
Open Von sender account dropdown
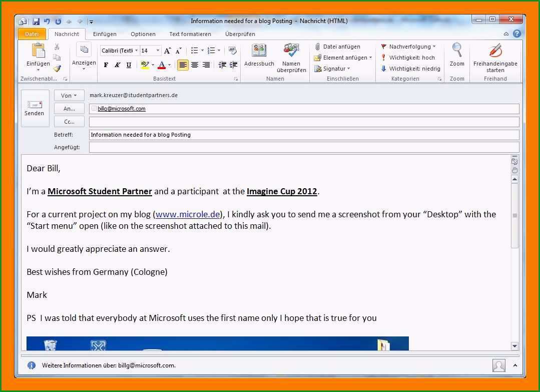point(69,96)
